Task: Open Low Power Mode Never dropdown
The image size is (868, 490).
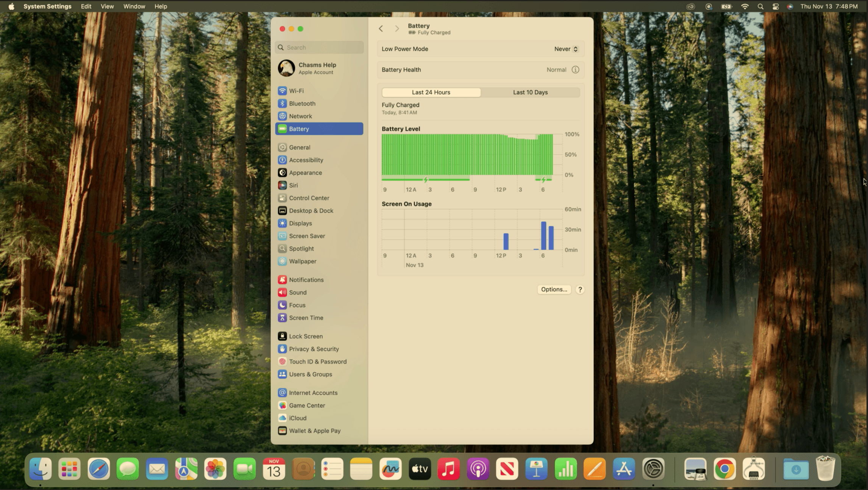Action: tap(566, 49)
